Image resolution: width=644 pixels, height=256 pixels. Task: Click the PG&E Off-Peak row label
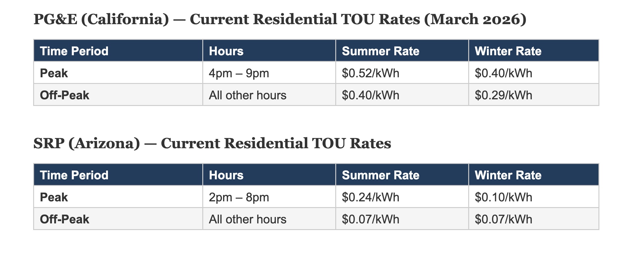(x=65, y=95)
